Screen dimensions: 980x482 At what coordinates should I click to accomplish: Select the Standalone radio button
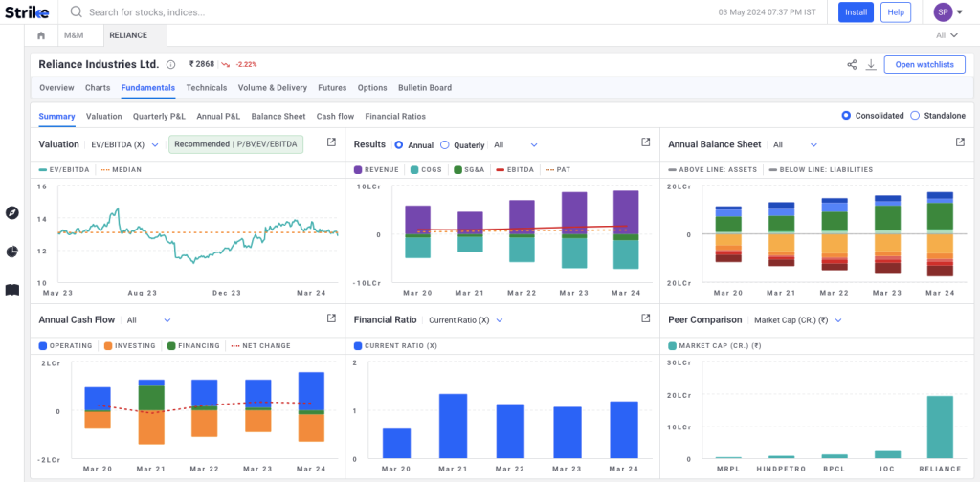[x=915, y=116]
